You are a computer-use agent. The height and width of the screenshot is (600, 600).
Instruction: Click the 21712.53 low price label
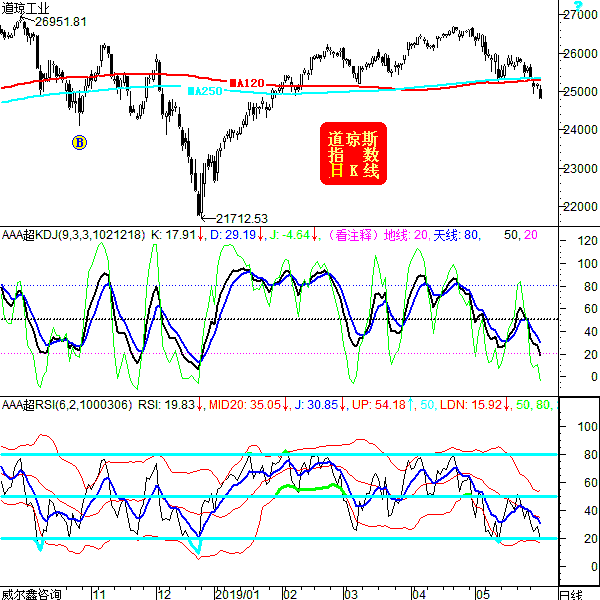point(242,219)
